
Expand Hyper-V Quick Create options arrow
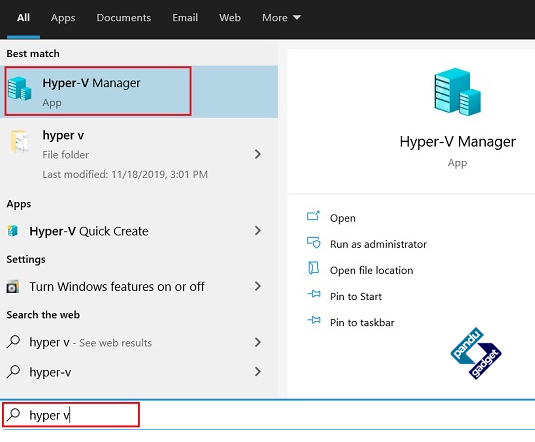tap(258, 231)
